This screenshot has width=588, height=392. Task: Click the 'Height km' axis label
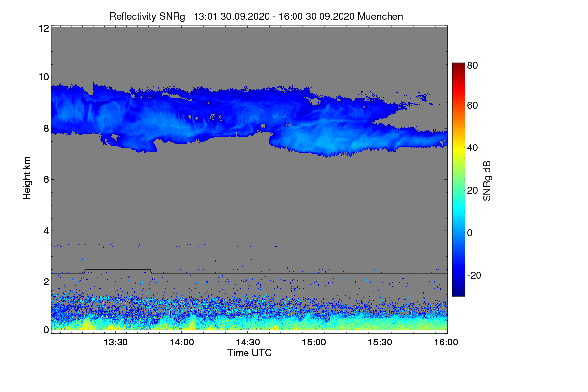(x=27, y=179)
